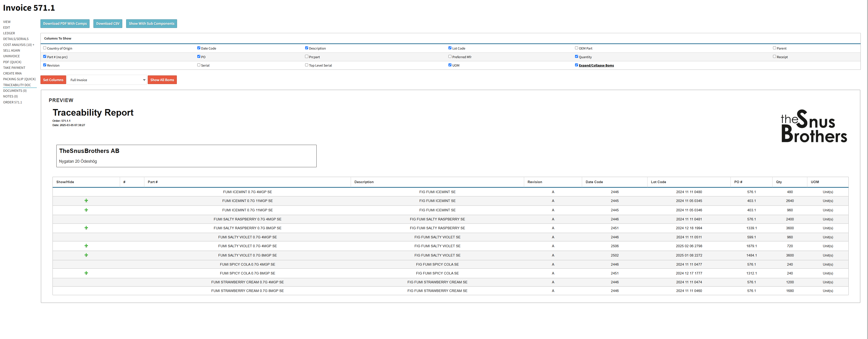Open the Full Invoice dropdown
This screenshot has width=868, height=339.
(x=107, y=80)
